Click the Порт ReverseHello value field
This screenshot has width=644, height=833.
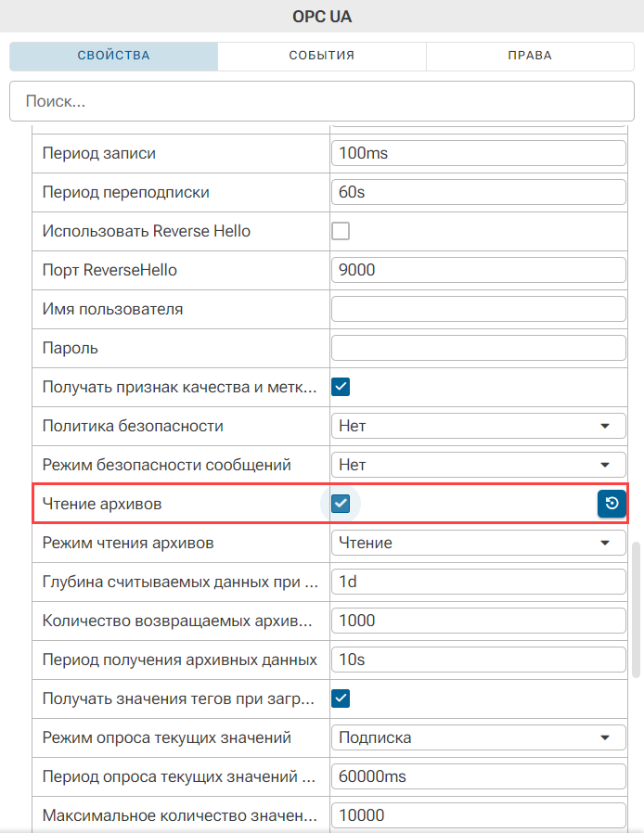(x=478, y=270)
